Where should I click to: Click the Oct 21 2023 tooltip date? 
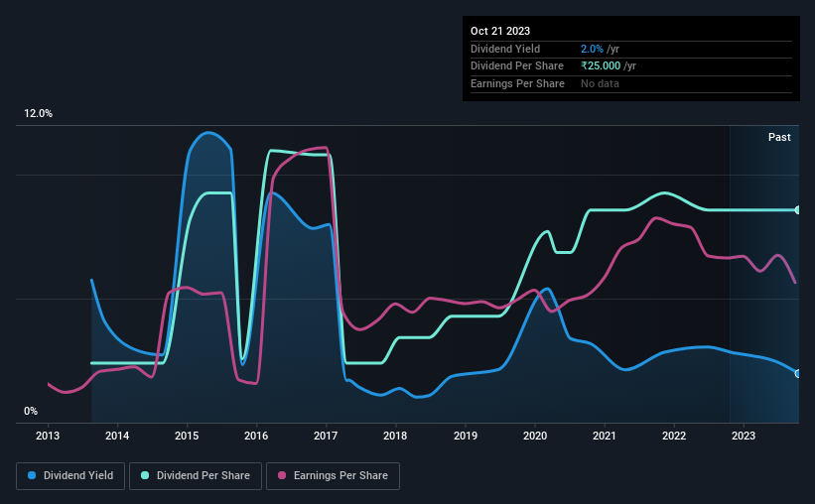(500, 31)
